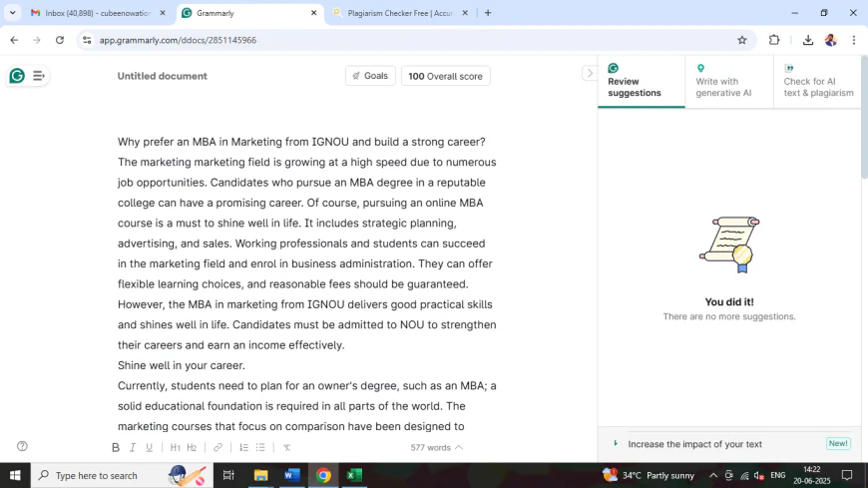Viewport: 868px width, 488px height.
Task: Create a numbered list
Action: pyautogui.click(x=243, y=447)
